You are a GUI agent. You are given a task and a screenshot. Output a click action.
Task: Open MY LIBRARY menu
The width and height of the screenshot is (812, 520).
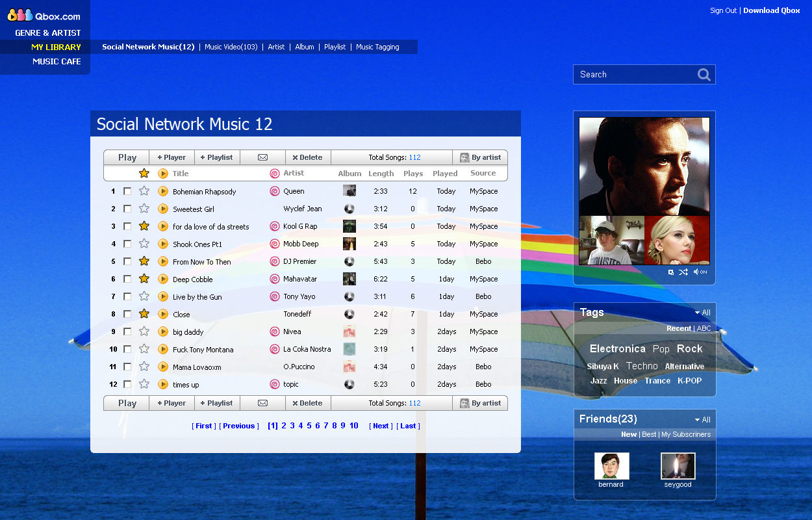click(56, 47)
